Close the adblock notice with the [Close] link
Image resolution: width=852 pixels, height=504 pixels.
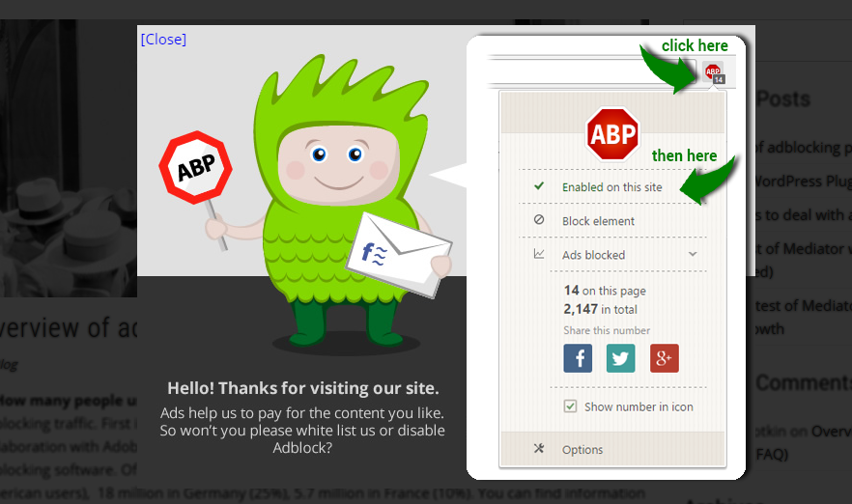[163, 39]
